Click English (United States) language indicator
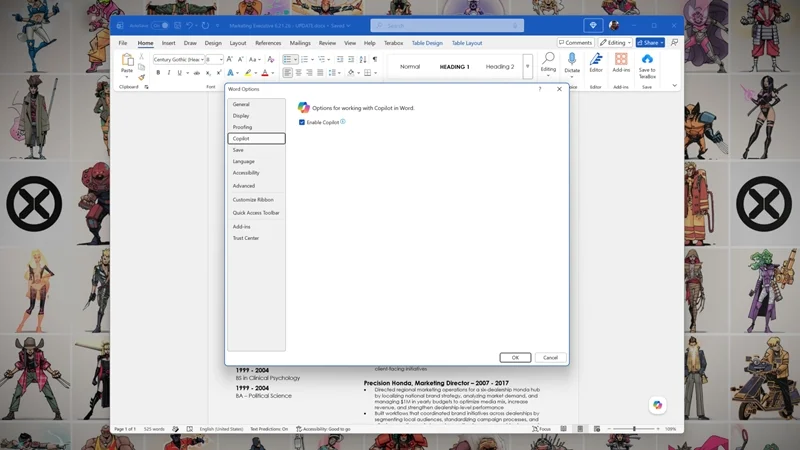The image size is (800, 450). click(221, 429)
